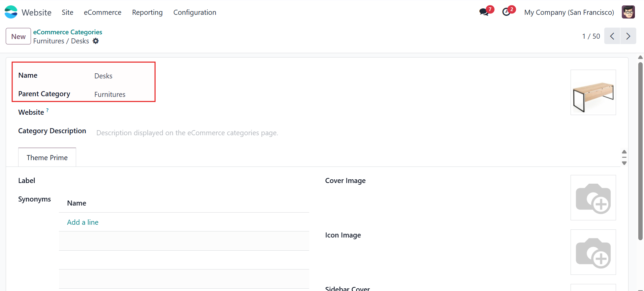Open the user avatar menu
Screen dimensions: 644x291
coord(628,12)
